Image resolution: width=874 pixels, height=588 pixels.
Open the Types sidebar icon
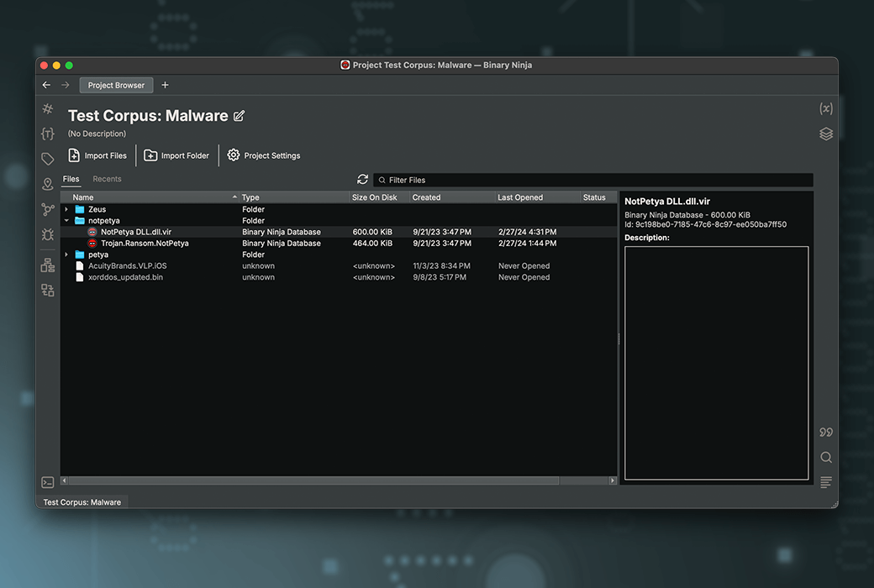[48, 134]
